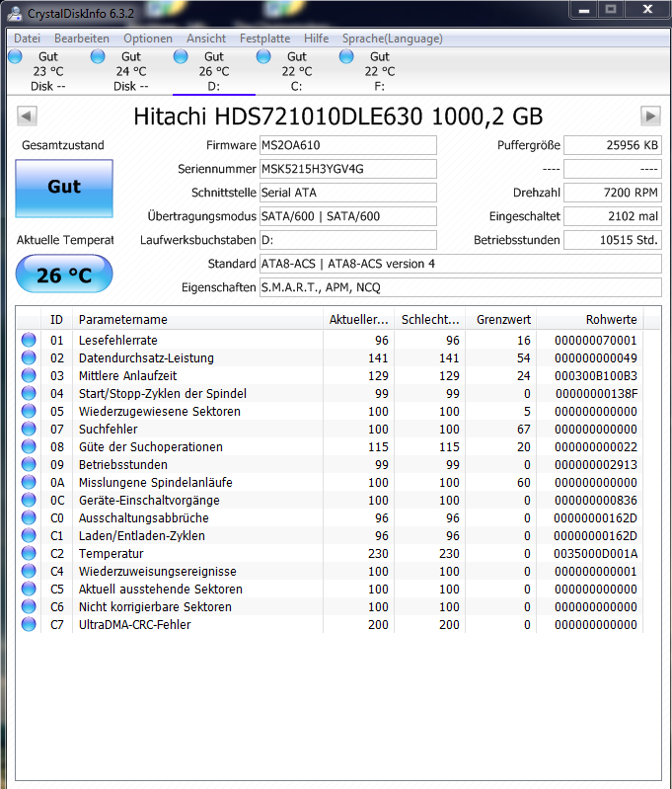Click status orb beside Misslungene Spindelanläufe
Screen dimensions: 672x789
click(x=29, y=482)
